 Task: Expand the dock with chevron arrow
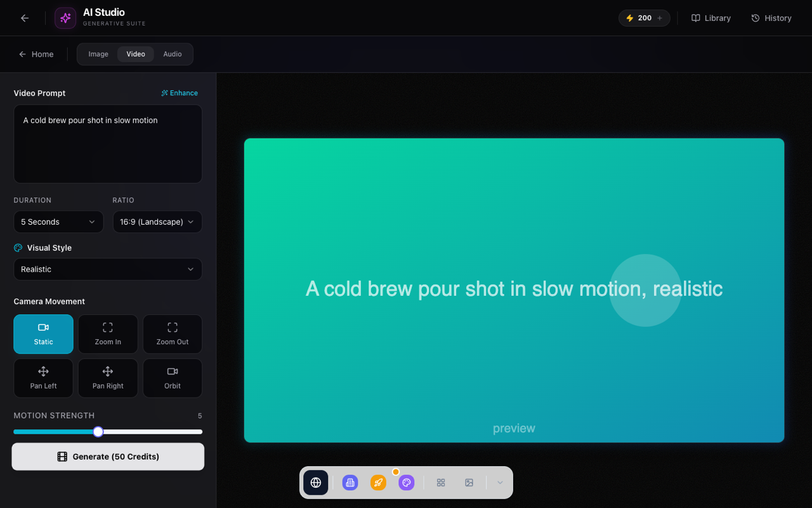pos(500,483)
